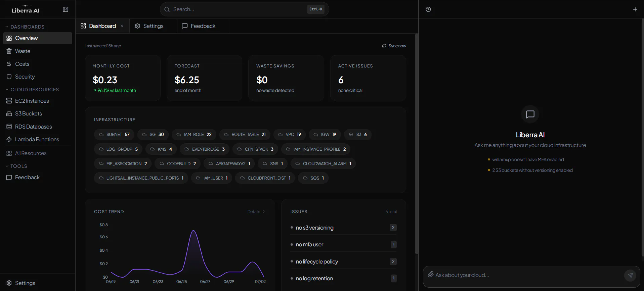
Task: Open the 'no log retention' issue
Action: click(x=343, y=278)
